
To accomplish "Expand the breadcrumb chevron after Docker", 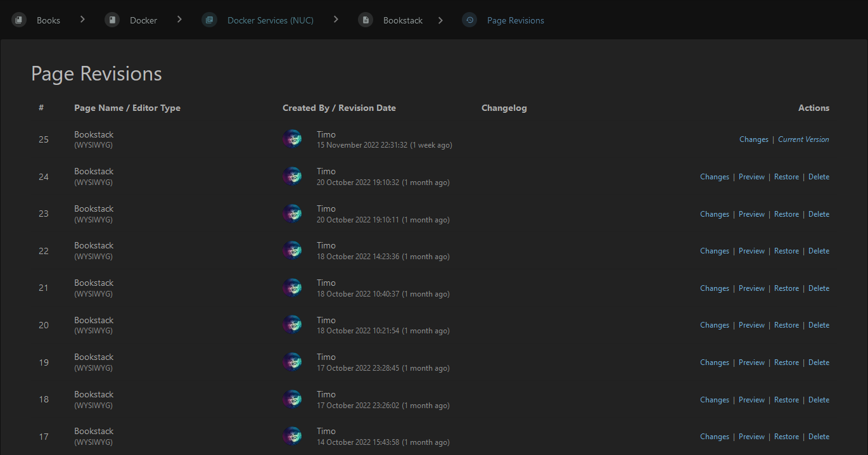I will [x=178, y=20].
